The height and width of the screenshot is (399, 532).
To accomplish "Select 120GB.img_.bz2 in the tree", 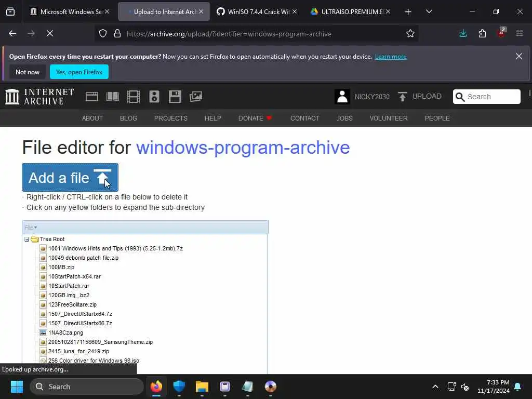I will 69,295.
